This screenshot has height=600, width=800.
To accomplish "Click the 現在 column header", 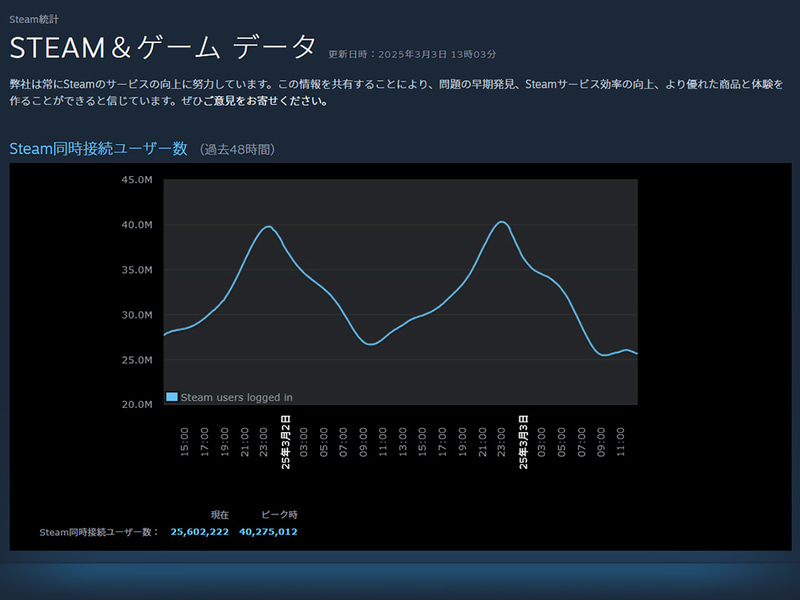I will click(220, 514).
